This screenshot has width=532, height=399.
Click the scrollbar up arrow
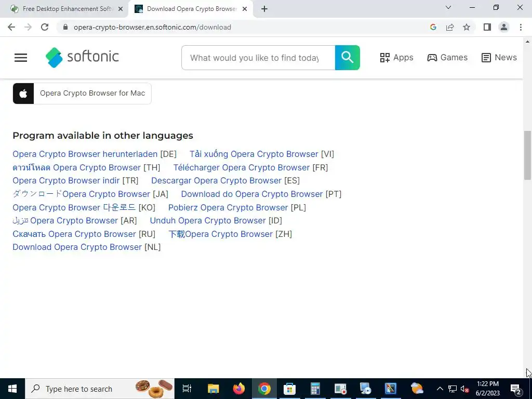(x=528, y=42)
